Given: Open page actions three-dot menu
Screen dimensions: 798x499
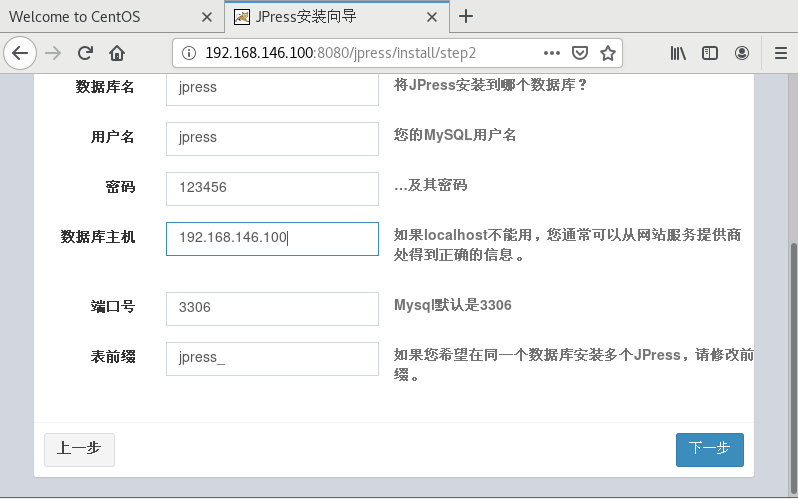Looking at the screenshot, I should point(552,53).
